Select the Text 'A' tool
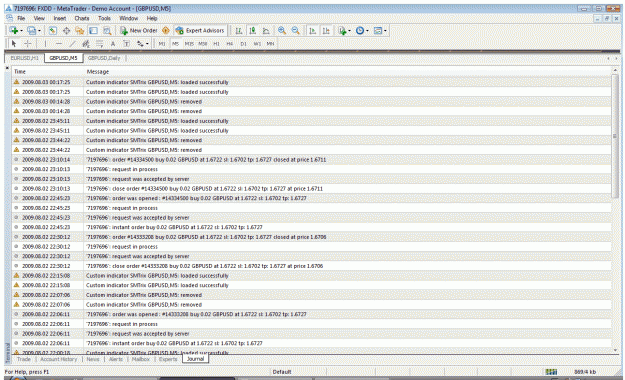 (x=113, y=43)
